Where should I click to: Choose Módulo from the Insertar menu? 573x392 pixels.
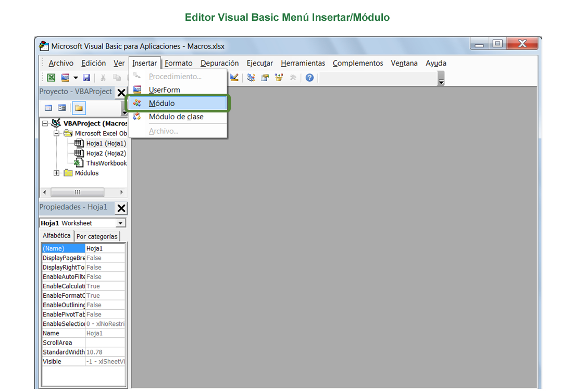pyautogui.click(x=178, y=104)
